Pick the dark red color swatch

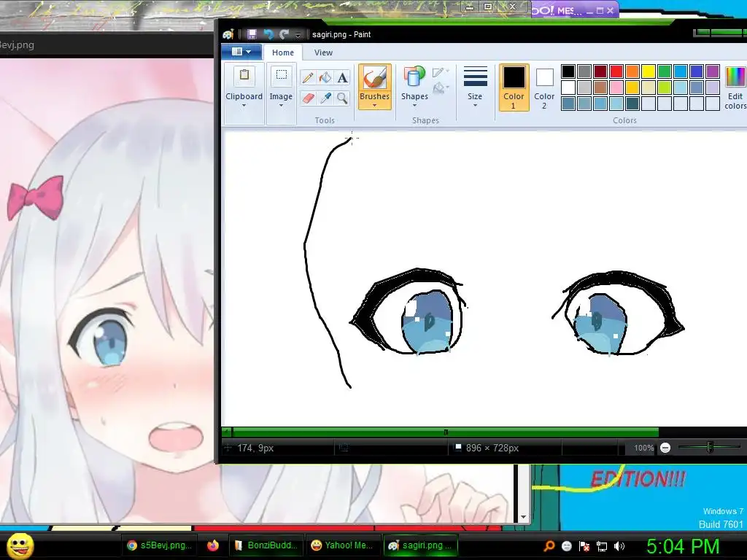[x=600, y=71]
